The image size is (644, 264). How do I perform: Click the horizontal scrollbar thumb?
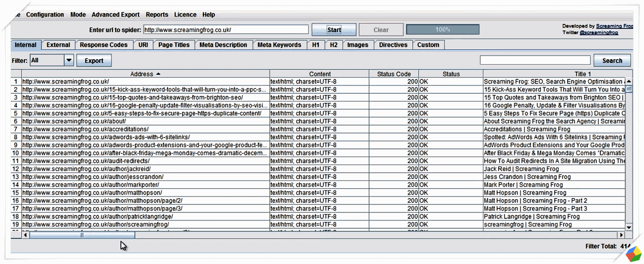(x=82, y=235)
